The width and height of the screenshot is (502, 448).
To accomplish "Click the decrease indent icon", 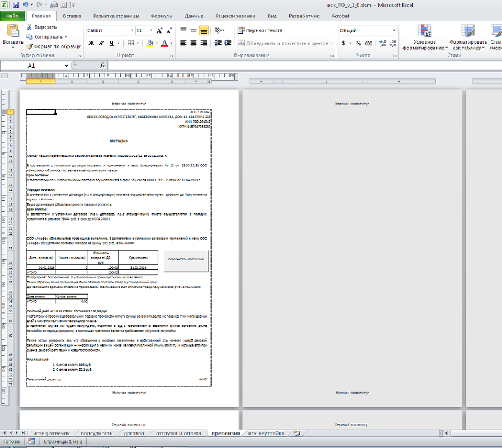I will point(218,43).
